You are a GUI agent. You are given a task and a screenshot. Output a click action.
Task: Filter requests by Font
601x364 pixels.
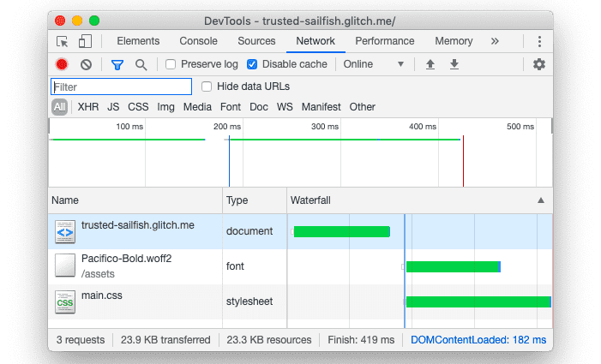click(x=231, y=107)
